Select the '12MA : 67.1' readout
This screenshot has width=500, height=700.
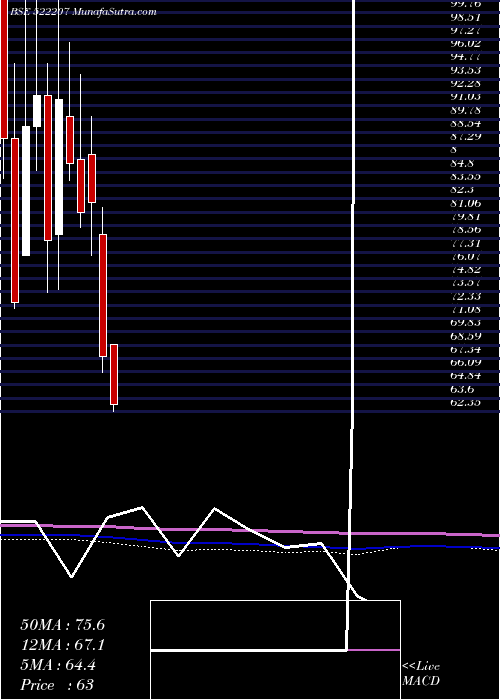tap(62, 645)
